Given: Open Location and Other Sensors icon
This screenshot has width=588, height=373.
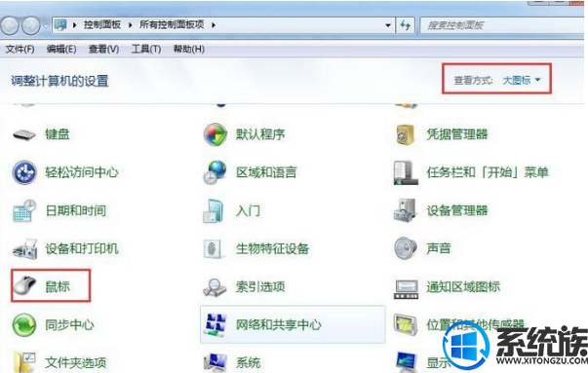Looking at the screenshot, I should tap(406, 324).
